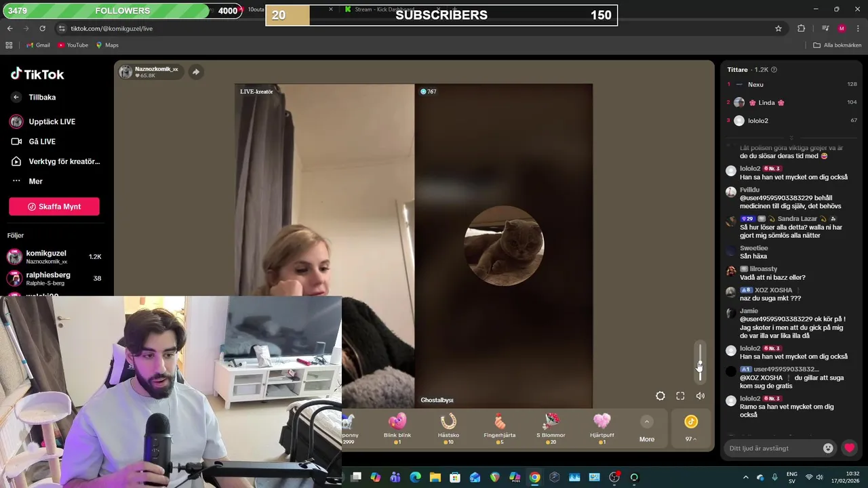Click Jamie's username in chat

[749, 311]
